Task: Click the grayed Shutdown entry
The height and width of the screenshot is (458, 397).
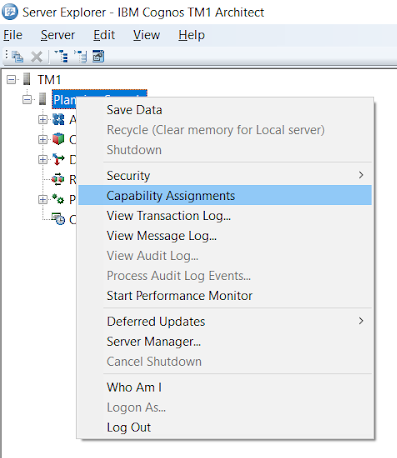Action: tap(134, 150)
